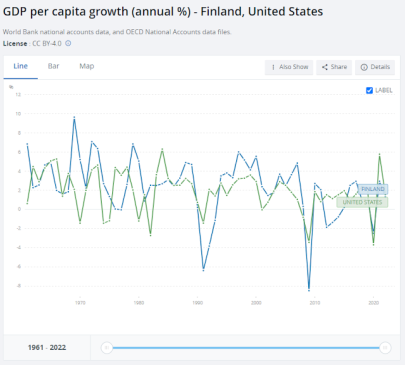Click the right handle of year slider
Image resolution: width=405 pixels, height=365 pixels.
(x=385, y=348)
